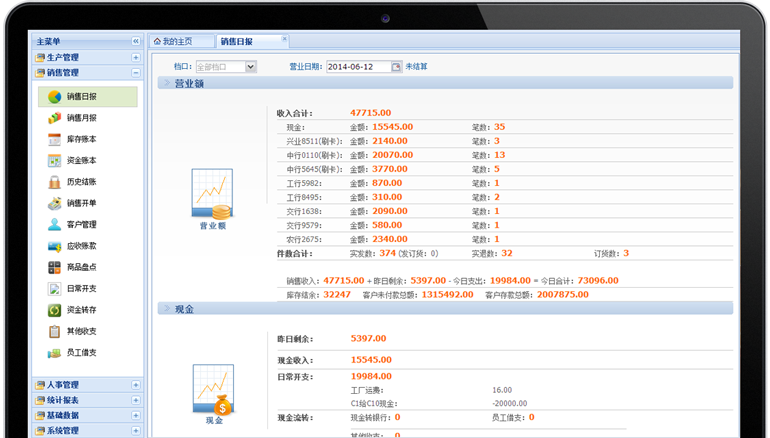Click 客户未付款总额 value 1315492.00

click(x=447, y=295)
